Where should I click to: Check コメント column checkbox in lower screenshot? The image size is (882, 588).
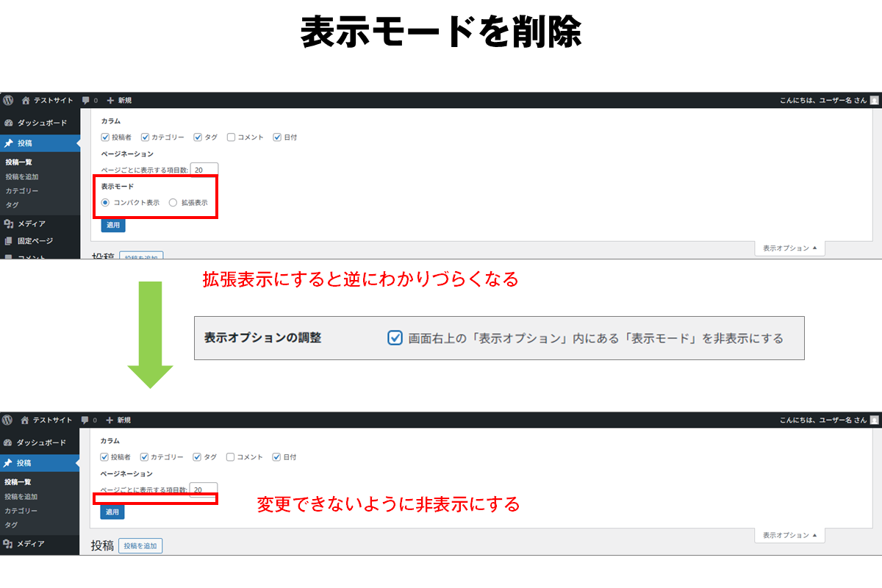[x=230, y=456]
